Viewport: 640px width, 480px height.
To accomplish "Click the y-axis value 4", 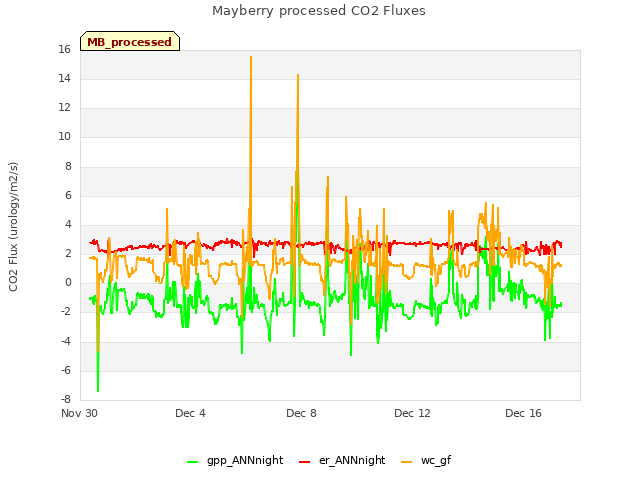I will (68, 224).
